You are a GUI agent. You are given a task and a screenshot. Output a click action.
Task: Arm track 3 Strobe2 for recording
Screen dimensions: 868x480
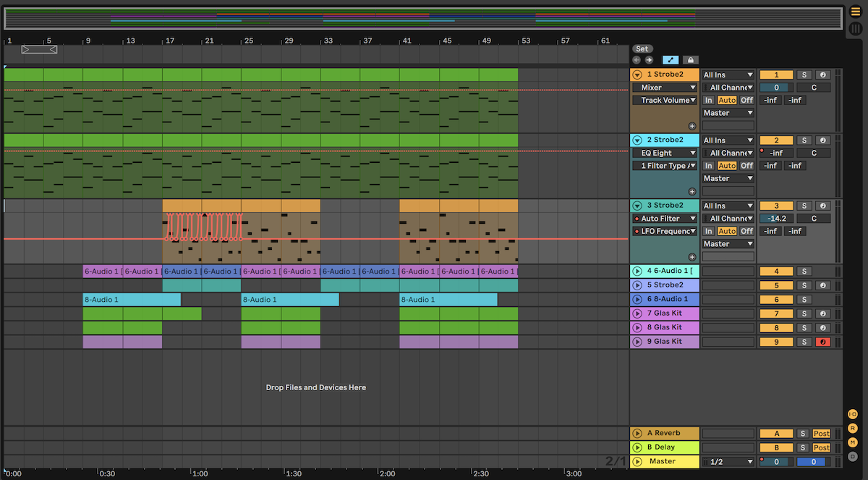click(x=823, y=206)
